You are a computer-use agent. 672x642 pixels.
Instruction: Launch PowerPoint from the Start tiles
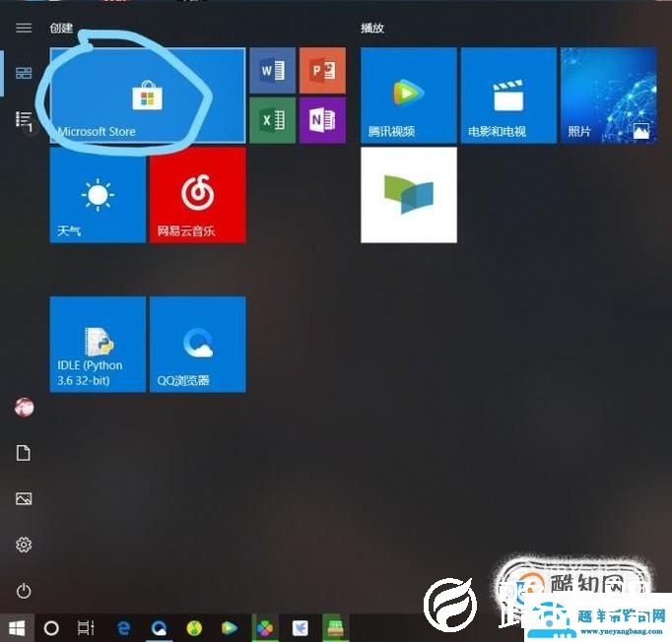point(322,70)
